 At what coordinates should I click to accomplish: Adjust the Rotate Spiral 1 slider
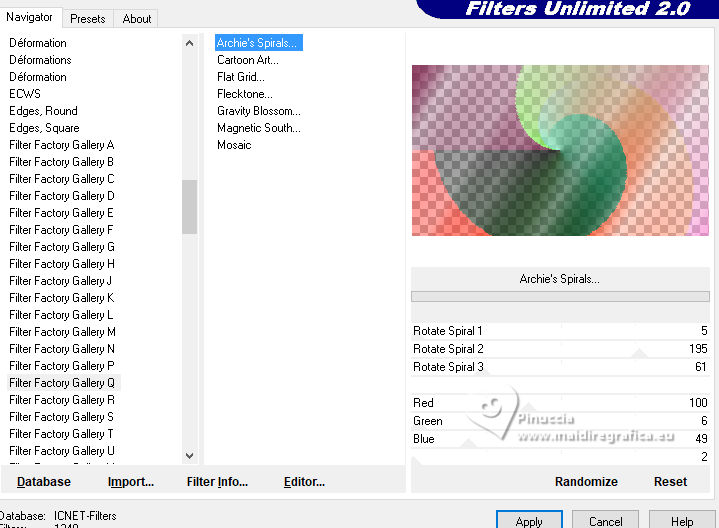pos(560,331)
